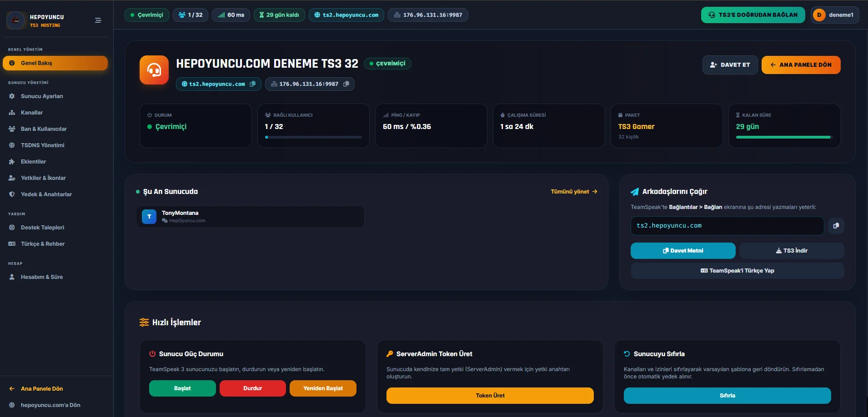Click the key icon beside ServerAdmin Token Üret
Viewport: 868px width, 417px height.
click(x=390, y=354)
